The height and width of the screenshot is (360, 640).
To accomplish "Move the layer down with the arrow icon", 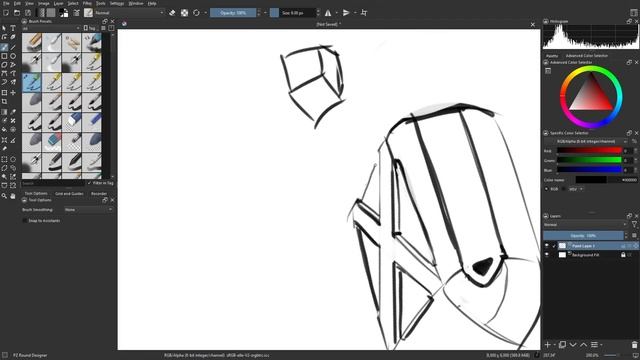I will [x=573, y=345].
